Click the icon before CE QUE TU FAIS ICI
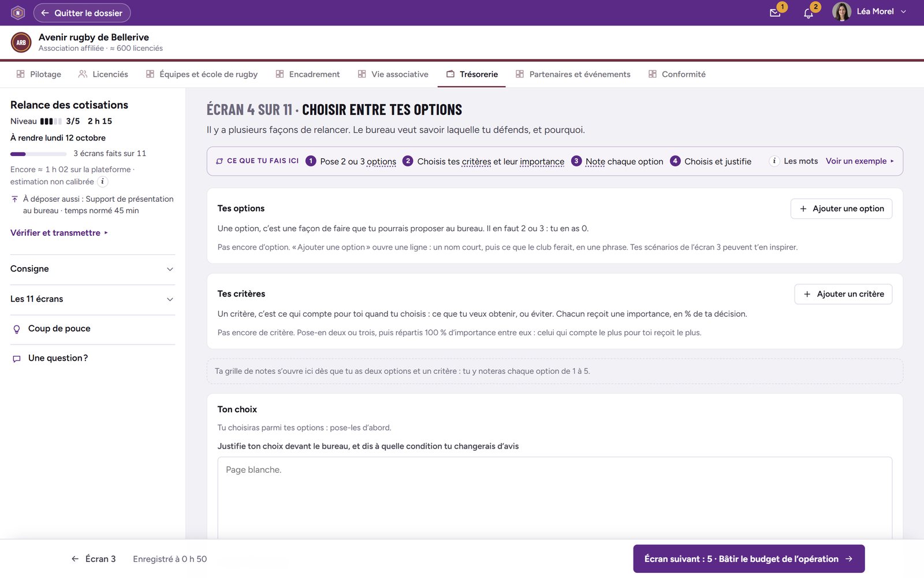 (219, 161)
